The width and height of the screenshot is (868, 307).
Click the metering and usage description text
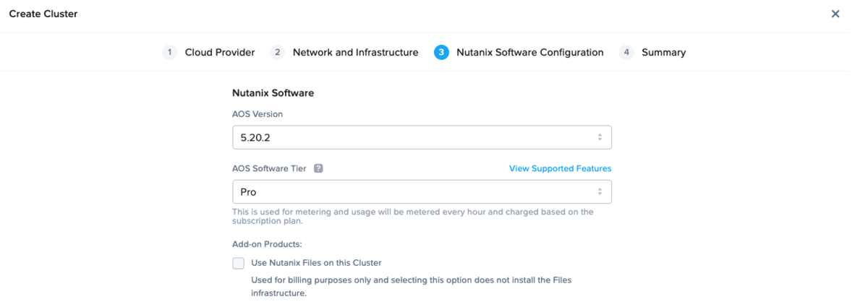tap(413, 217)
